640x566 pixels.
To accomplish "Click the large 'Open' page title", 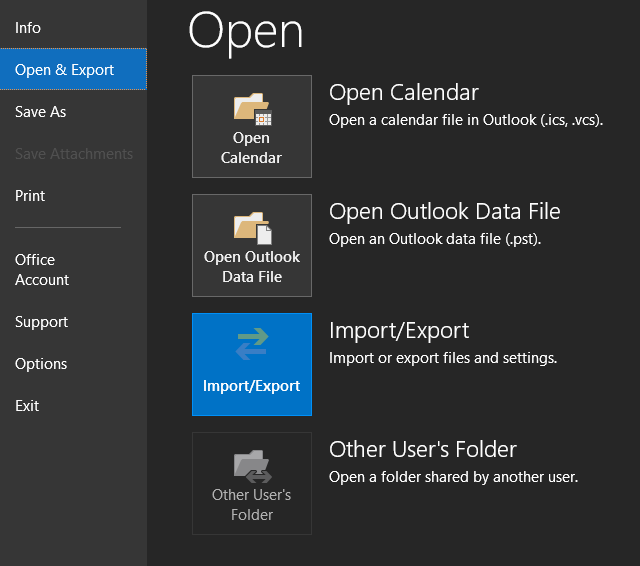I will 246,33.
